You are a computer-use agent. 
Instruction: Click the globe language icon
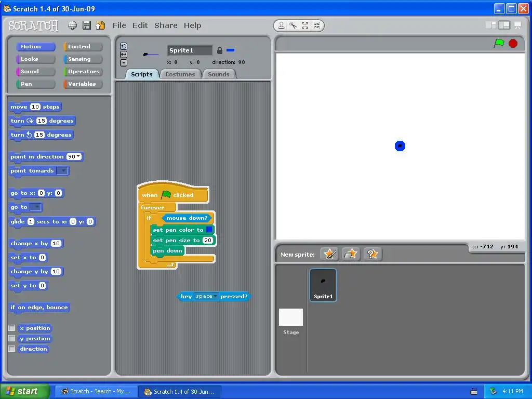72,25
